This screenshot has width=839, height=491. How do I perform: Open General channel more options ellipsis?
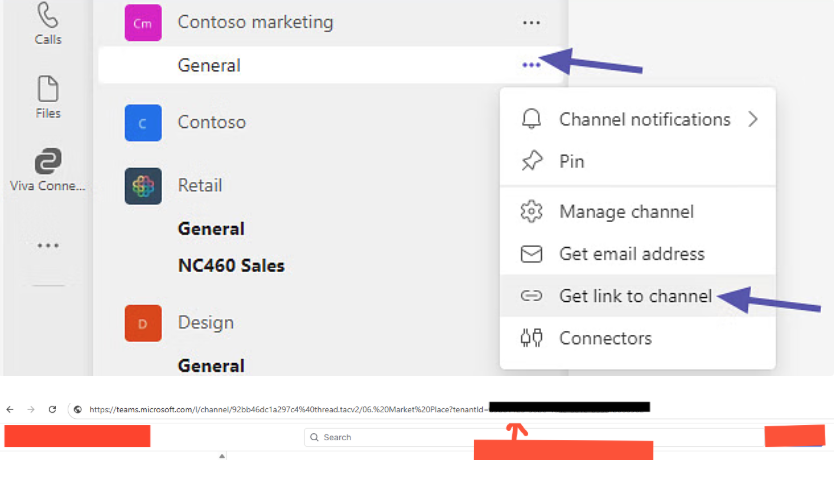pos(531,65)
